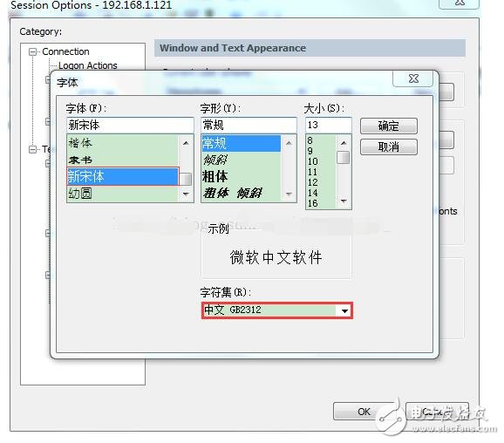Select font size 11
The width and height of the screenshot is (504, 443).
320,172
